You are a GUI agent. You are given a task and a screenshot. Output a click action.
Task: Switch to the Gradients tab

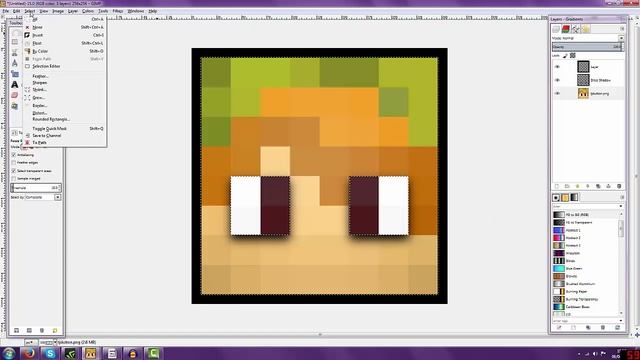pyautogui.click(x=575, y=198)
